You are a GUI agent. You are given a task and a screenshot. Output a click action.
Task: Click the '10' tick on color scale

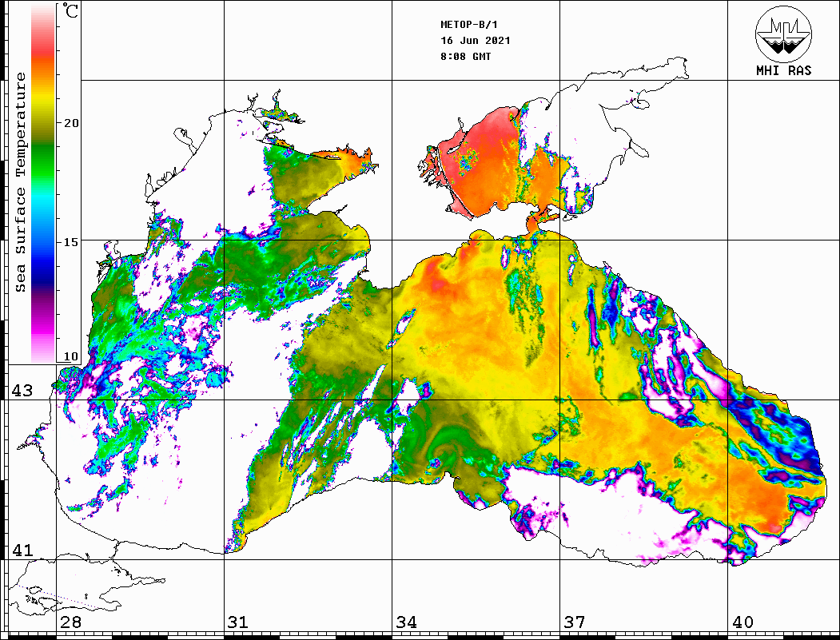tap(71, 356)
